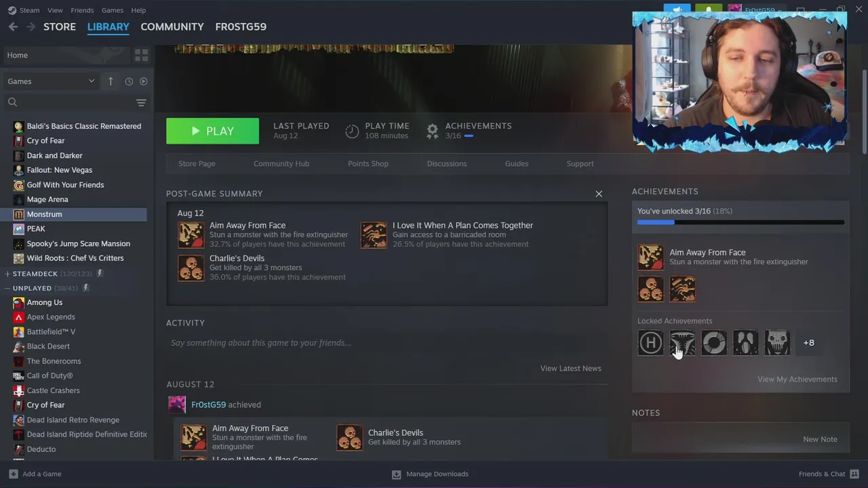
Task: Click the activity status input field
Action: tap(387, 343)
